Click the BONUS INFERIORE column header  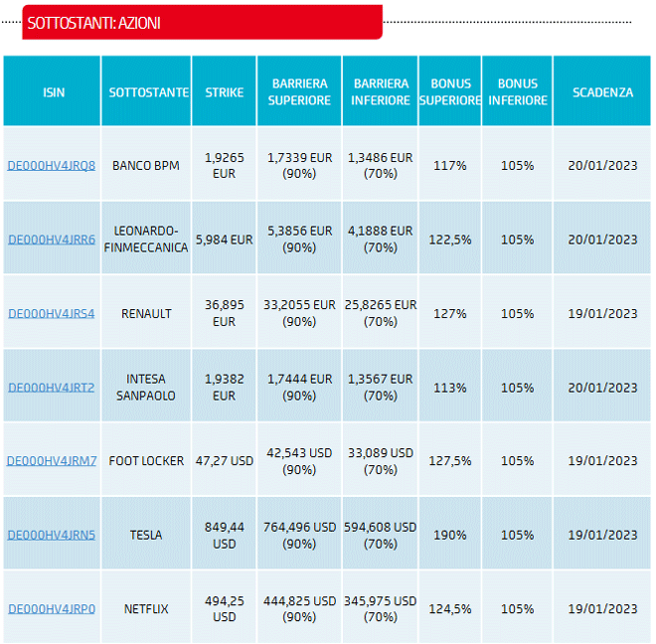coord(517,92)
